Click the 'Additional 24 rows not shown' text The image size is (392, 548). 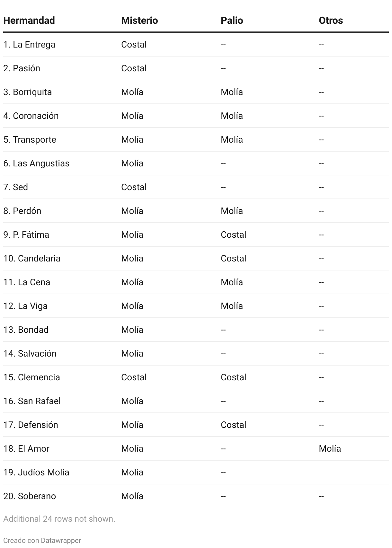(x=59, y=519)
